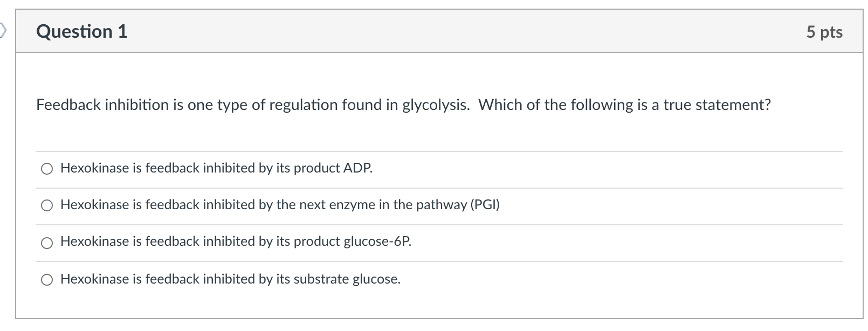This screenshot has width=868, height=331.
Task: Click the answer text ending in "product glucose-6P."
Action: pyautogui.click(x=236, y=242)
